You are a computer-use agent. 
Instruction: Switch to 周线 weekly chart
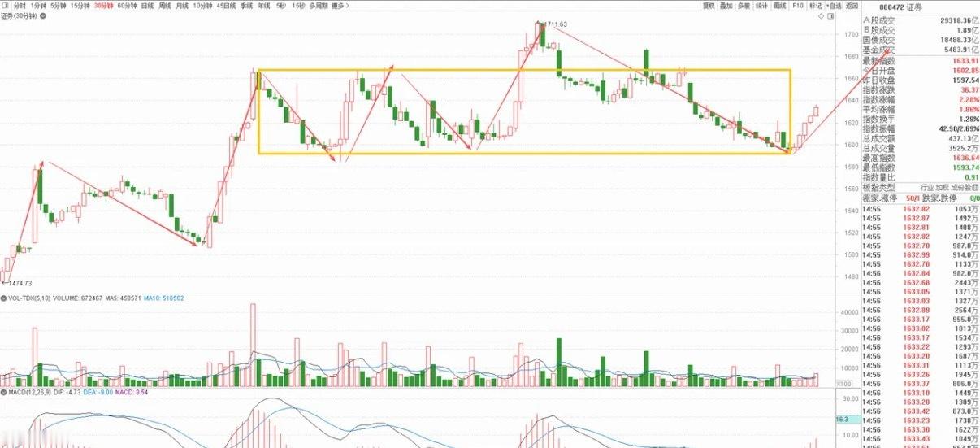[x=166, y=5]
